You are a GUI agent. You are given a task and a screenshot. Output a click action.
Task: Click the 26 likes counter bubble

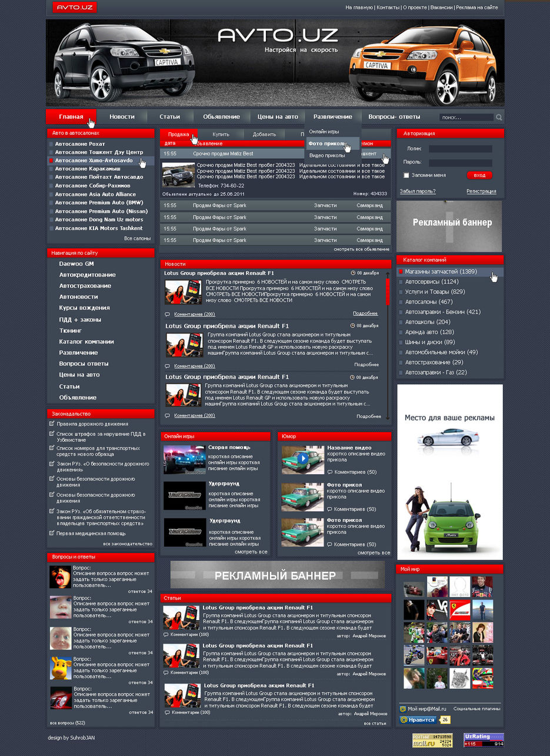pyautogui.click(x=444, y=720)
